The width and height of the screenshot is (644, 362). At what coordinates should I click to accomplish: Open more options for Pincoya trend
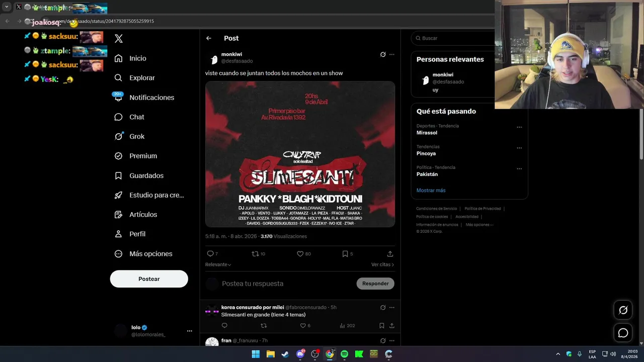[x=519, y=148]
